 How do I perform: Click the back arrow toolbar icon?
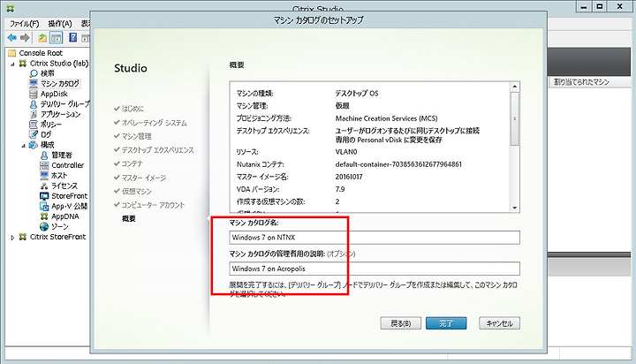(x=12, y=38)
